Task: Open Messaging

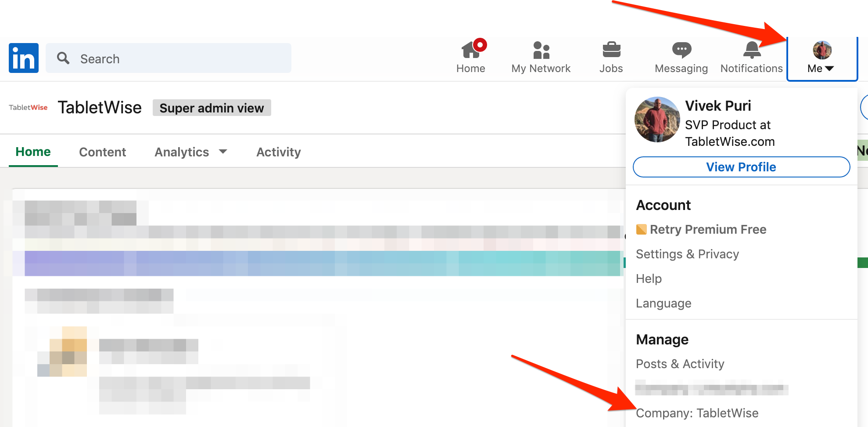Action: [x=681, y=57]
